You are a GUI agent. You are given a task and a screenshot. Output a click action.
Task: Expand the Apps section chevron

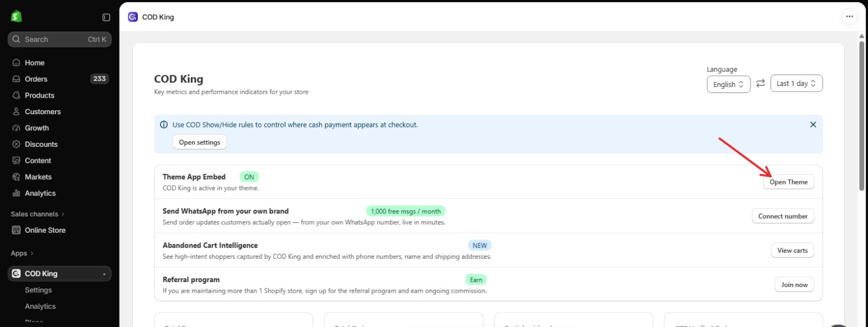(x=32, y=253)
